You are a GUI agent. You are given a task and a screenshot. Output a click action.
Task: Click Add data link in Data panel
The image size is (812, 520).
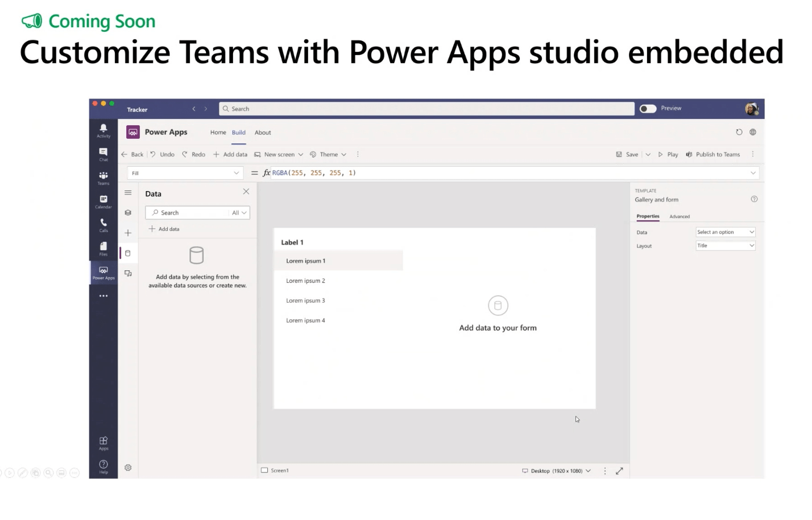(x=164, y=229)
